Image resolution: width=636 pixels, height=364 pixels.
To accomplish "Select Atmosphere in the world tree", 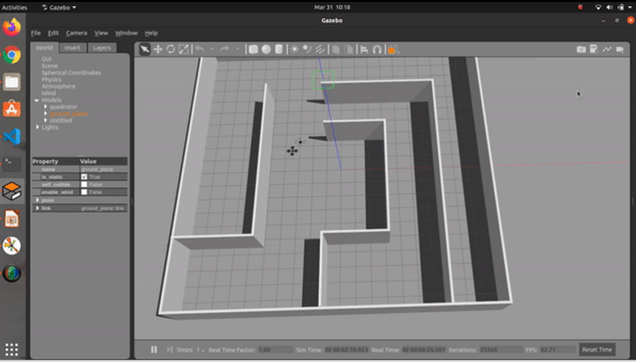I will 58,87.
